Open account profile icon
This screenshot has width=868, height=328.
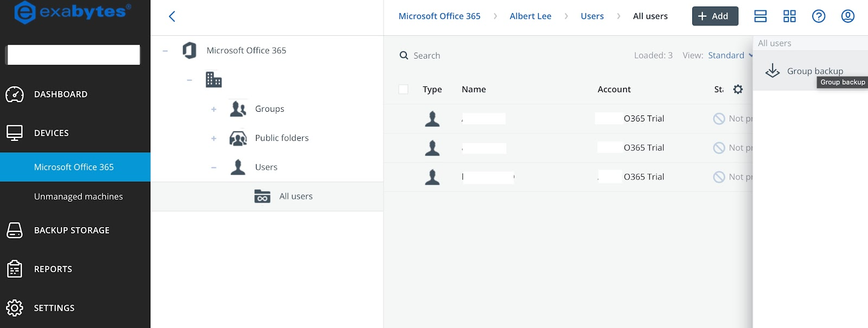tap(848, 16)
